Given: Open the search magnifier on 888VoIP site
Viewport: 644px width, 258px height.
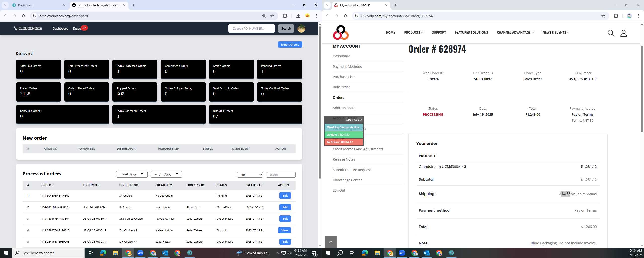Looking at the screenshot, I should tap(611, 33).
